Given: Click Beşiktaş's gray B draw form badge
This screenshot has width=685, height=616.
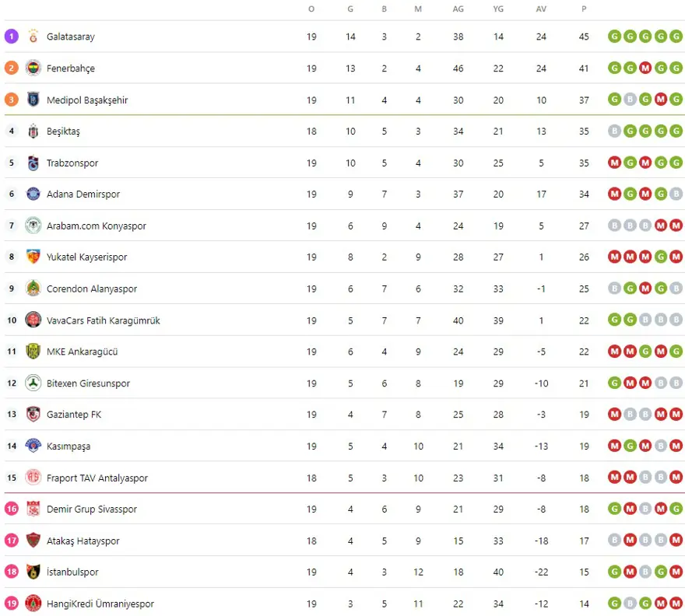Looking at the screenshot, I should (614, 131).
